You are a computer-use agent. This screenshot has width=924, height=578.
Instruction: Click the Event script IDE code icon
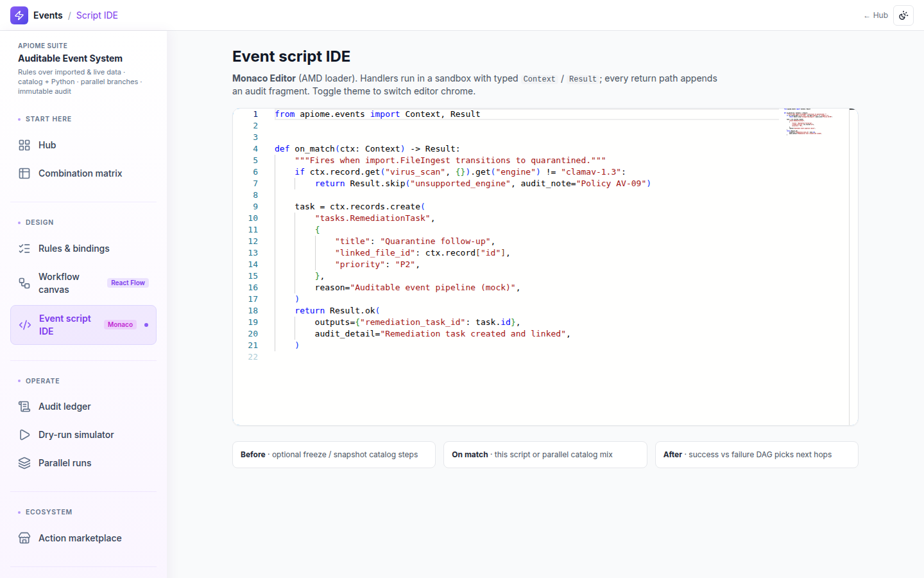[25, 325]
